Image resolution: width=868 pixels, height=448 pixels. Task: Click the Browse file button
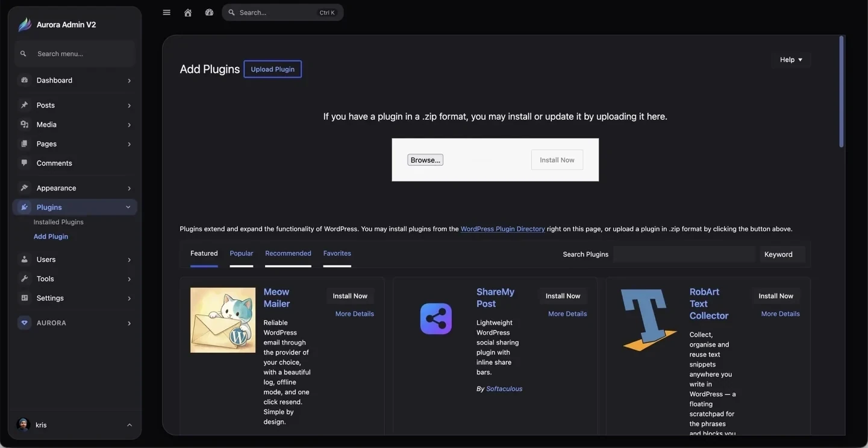click(x=425, y=160)
